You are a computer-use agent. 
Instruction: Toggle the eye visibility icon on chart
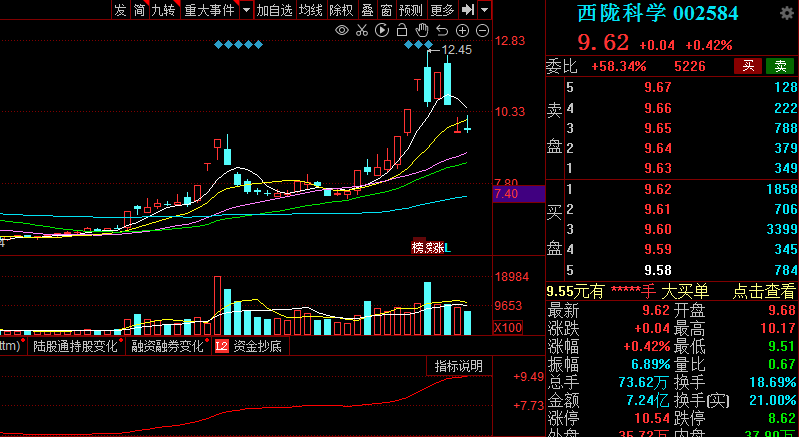coord(341,30)
